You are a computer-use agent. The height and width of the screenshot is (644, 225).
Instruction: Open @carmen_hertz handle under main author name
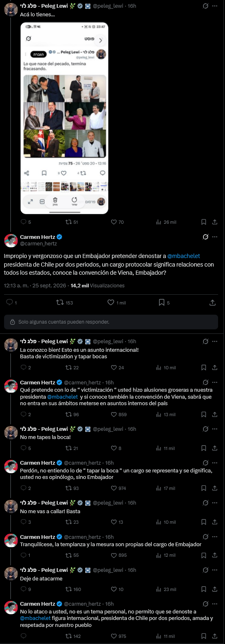[39, 244]
